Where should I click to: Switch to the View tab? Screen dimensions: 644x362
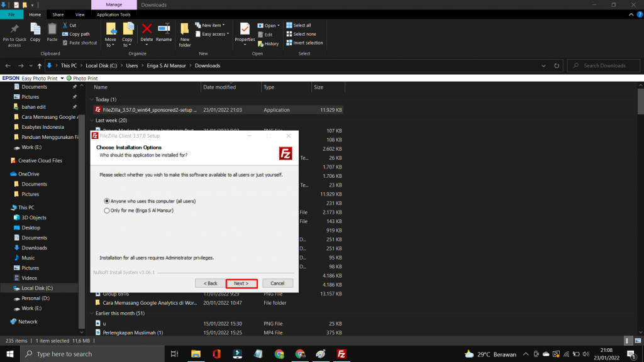[79, 14]
